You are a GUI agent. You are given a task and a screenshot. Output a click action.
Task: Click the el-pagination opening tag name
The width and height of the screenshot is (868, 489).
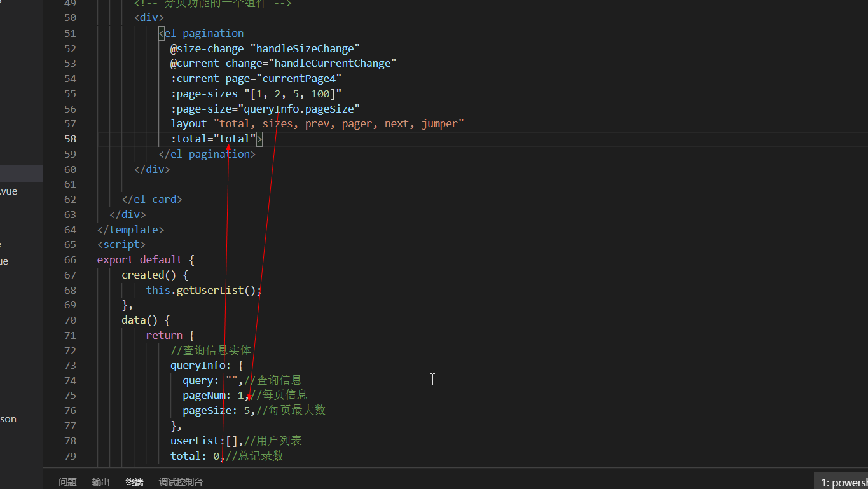(204, 33)
